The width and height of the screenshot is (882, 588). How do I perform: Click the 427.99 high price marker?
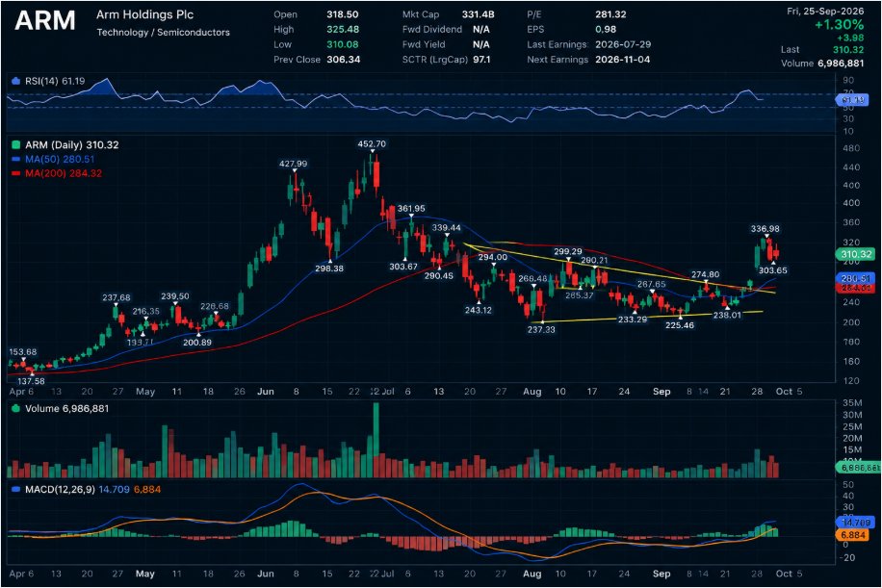tap(293, 164)
